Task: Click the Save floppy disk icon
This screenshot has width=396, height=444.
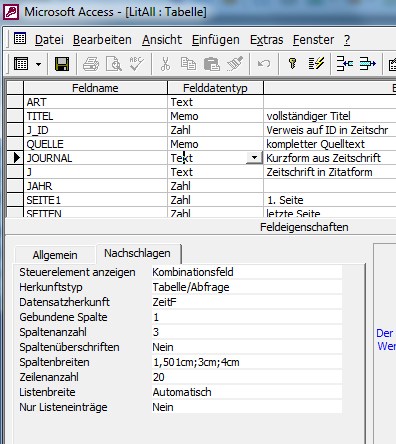Action: (62, 64)
